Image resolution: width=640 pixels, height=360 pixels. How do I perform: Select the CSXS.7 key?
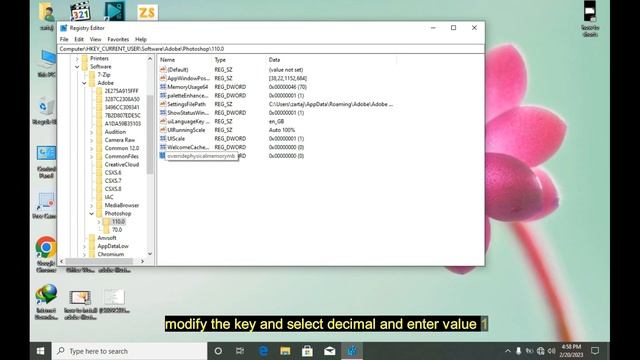pos(113,181)
